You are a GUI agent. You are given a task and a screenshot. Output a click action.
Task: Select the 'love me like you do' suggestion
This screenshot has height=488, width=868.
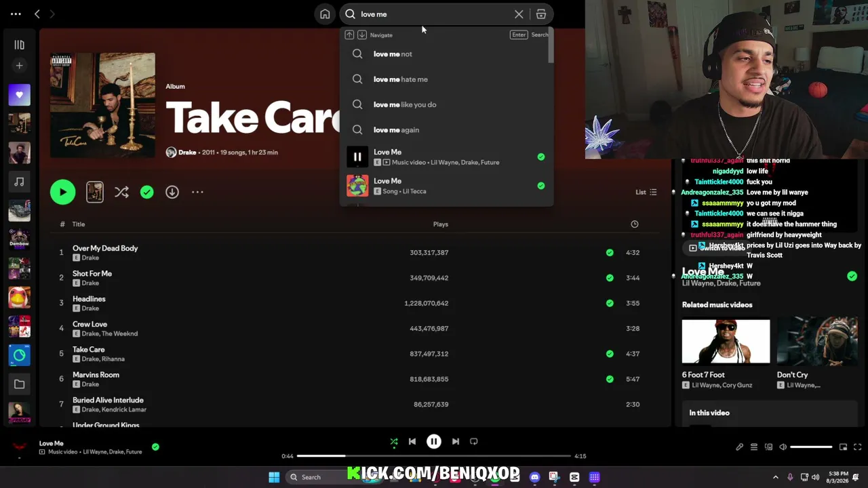447,104
